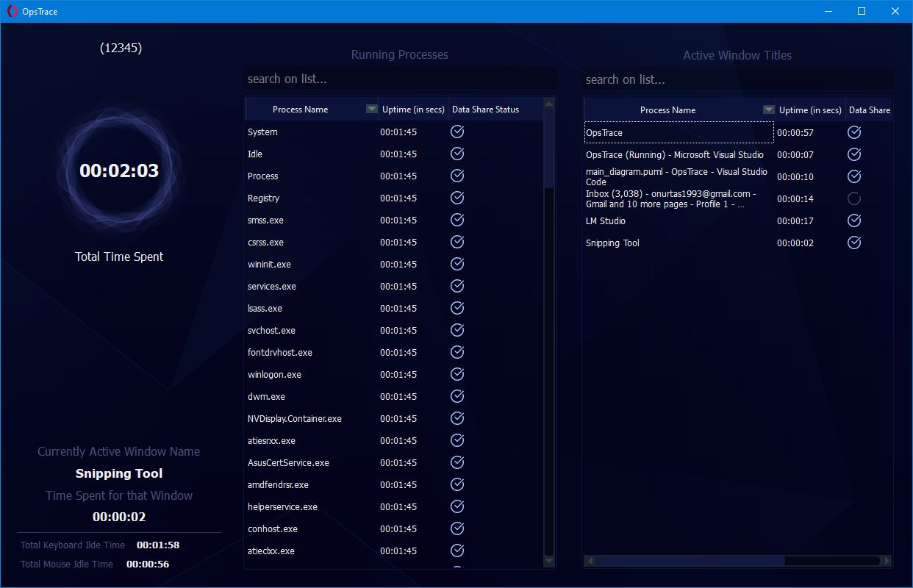Viewport: 913px width, 588px height.
Task: Click the Total Keyboard Idle Time value 00:01:58
Action: click(158, 545)
